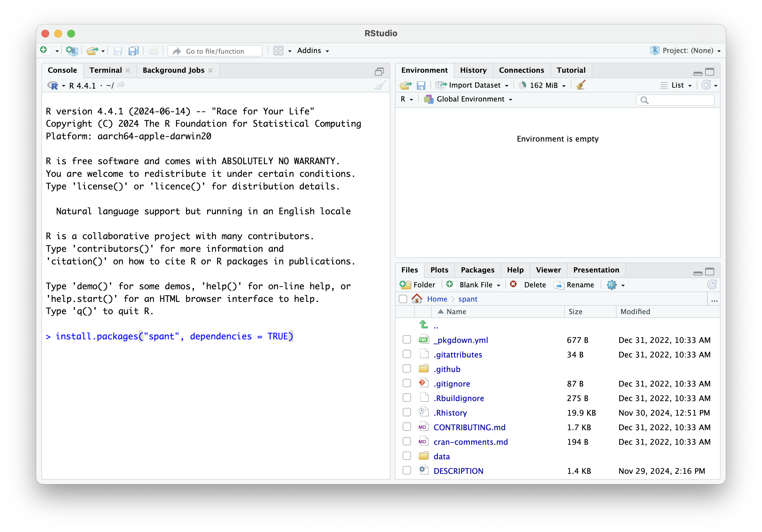Click the memory usage pie icon
Screen dimensions: 762x532
point(523,85)
